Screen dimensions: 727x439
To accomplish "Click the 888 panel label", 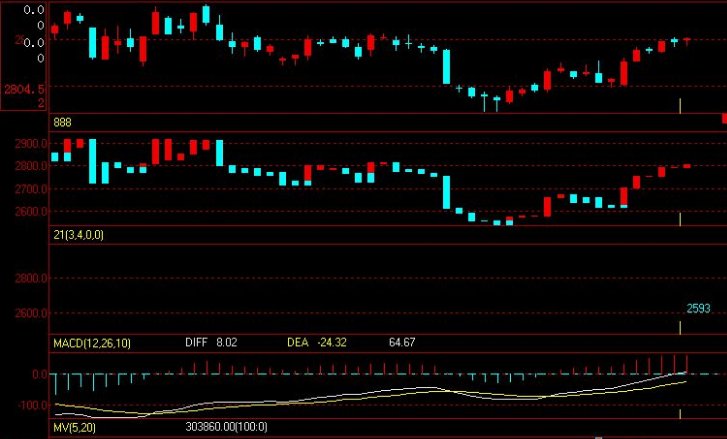I will (62, 121).
